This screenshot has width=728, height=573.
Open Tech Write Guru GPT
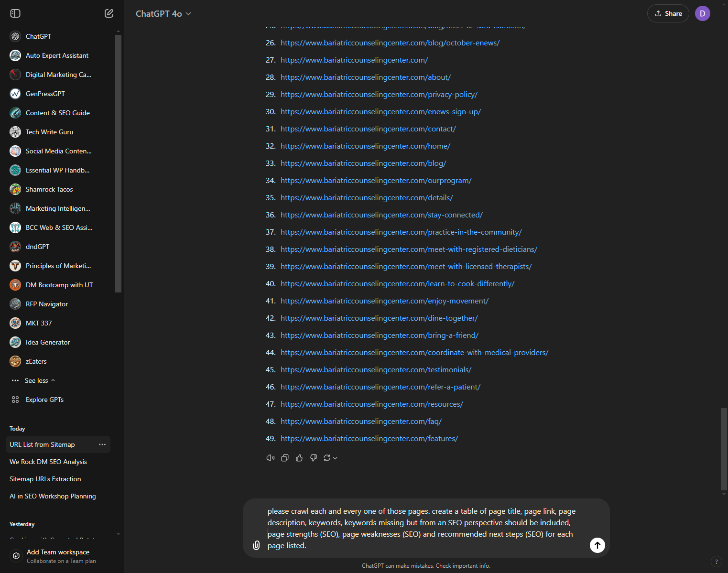[x=60, y=132]
